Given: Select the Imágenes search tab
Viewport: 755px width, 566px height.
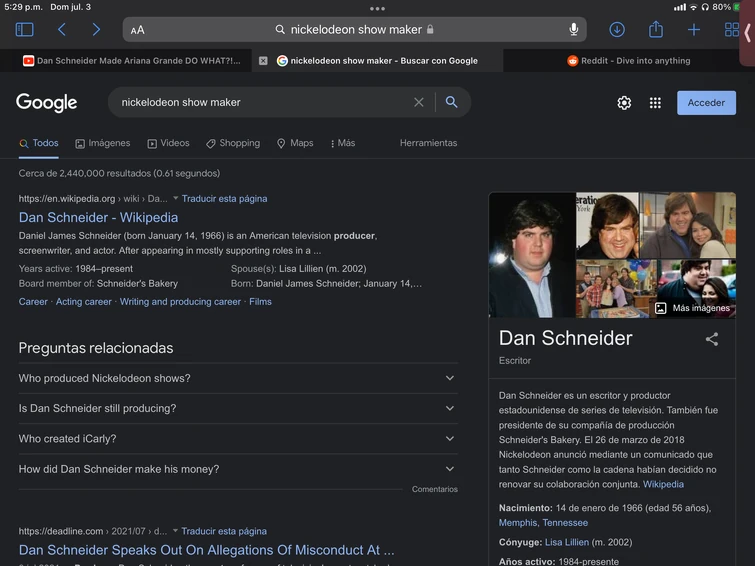Looking at the screenshot, I should 103,143.
